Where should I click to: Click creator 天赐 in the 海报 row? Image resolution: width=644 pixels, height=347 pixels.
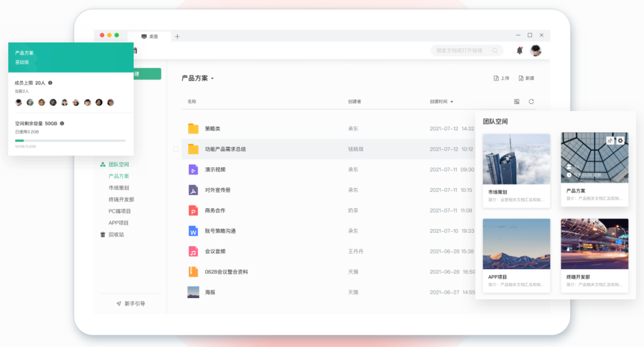353,292
